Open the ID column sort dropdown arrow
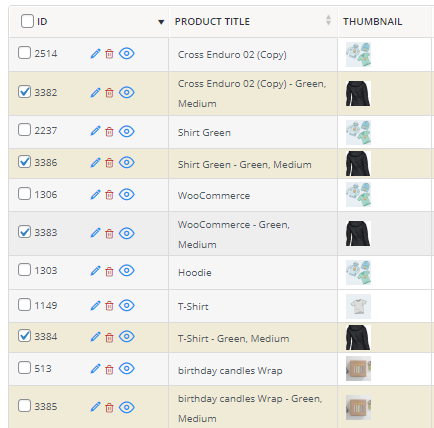Screen dimensions: 434x428 coord(161,22)
